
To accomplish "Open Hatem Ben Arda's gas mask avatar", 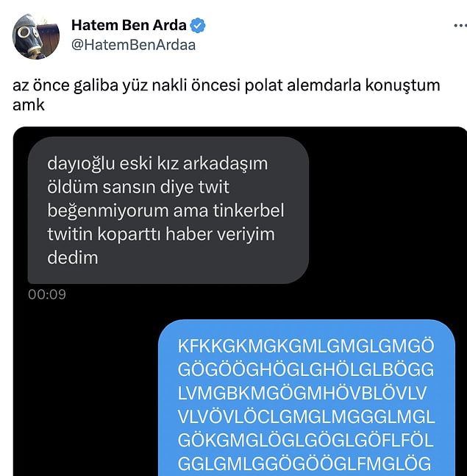I will click(x=36, y=36).
